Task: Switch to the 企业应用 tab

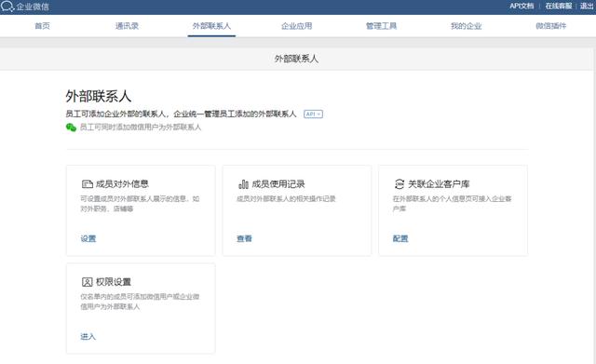Action: (296, 26)
